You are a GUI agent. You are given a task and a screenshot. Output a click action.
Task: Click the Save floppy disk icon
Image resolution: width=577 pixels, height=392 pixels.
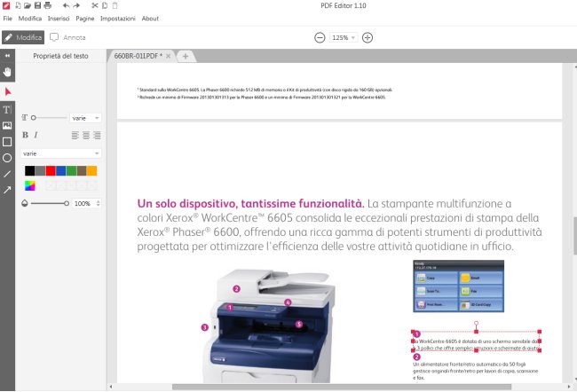point(37,5)
